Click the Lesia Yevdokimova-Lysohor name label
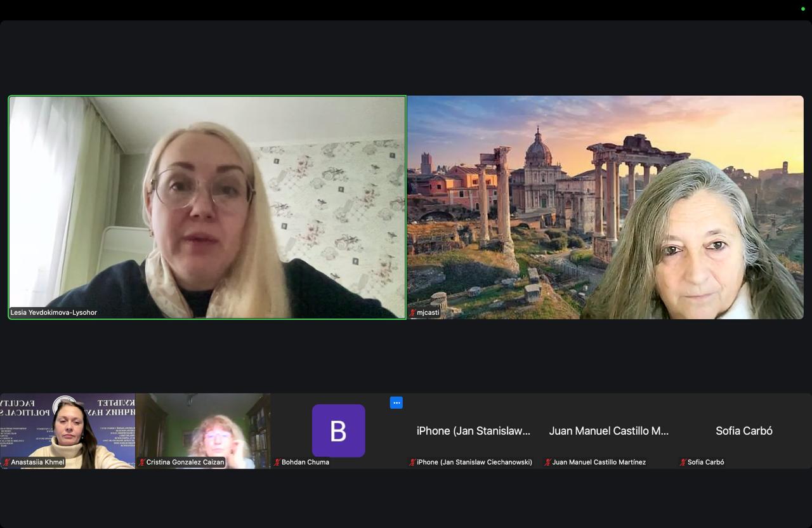The width and height of the screenshot is (812, 528). [x=54, y=313]
